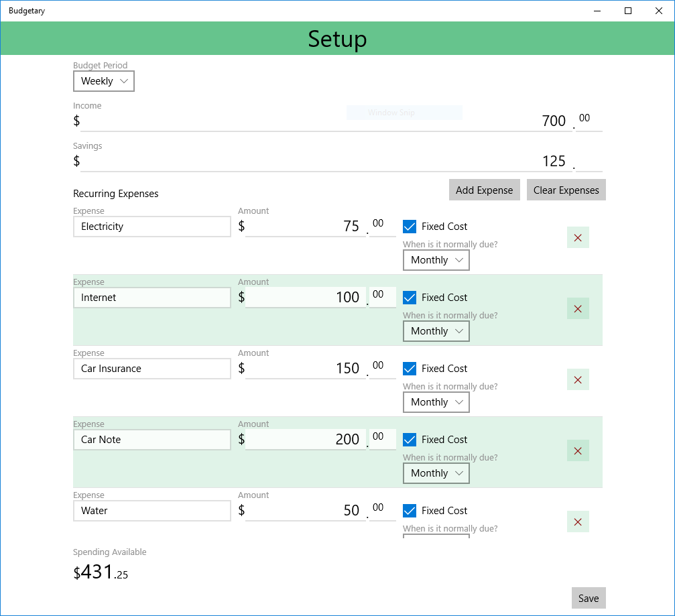Delete the Internet expense with red X

[x=578, y=308]
